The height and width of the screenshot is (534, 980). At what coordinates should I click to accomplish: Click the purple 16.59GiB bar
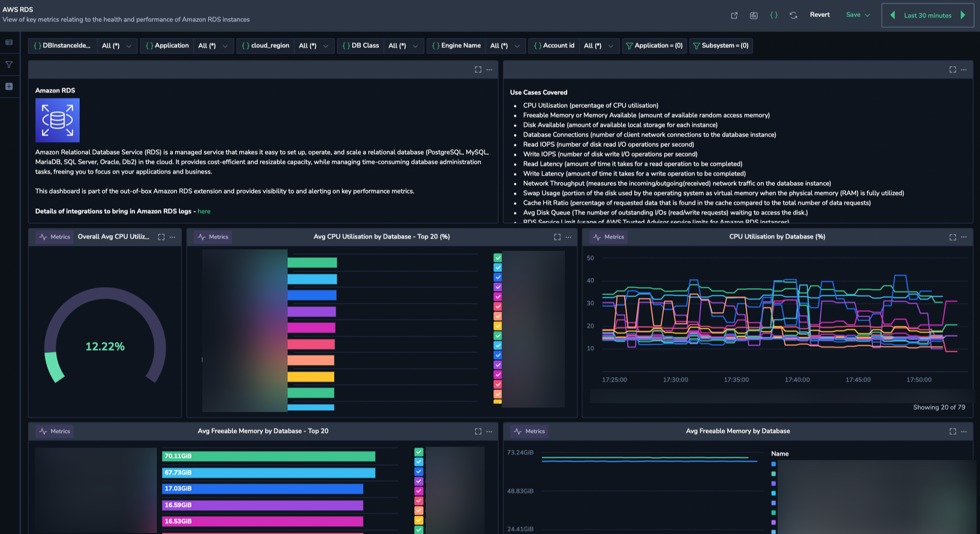coord(263,505)
